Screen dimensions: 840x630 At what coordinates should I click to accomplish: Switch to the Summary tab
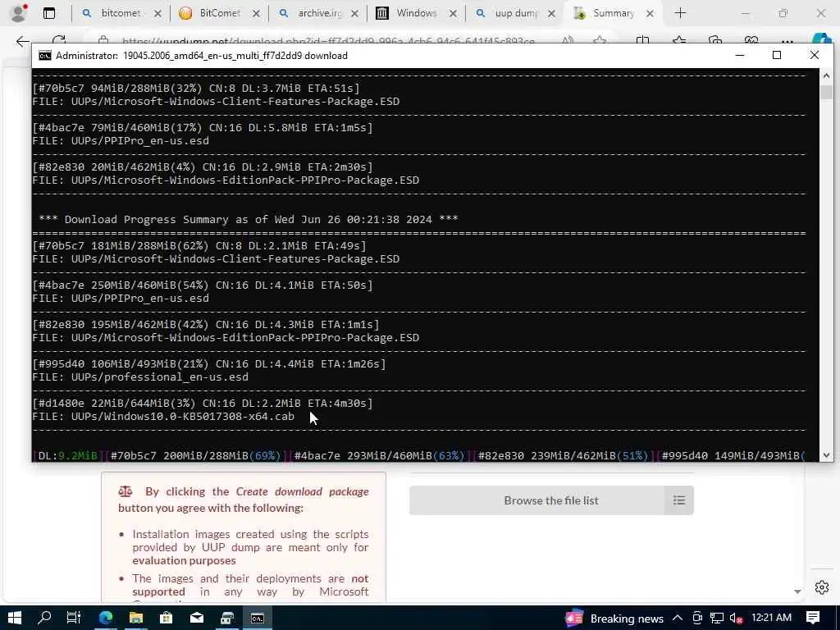[613, 13]
